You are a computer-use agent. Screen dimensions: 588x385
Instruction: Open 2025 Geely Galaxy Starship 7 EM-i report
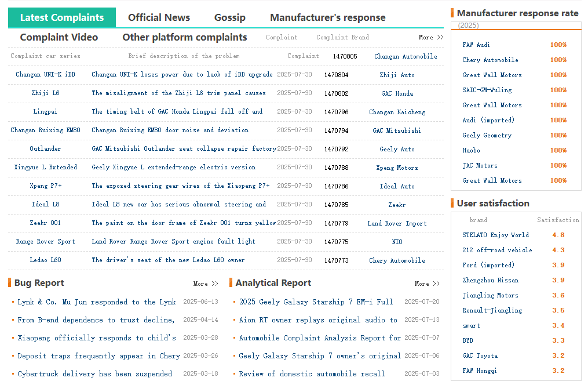point(316,302)
